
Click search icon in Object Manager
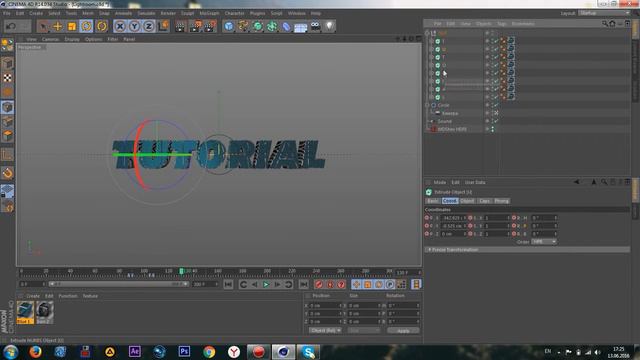coord(605,24)
